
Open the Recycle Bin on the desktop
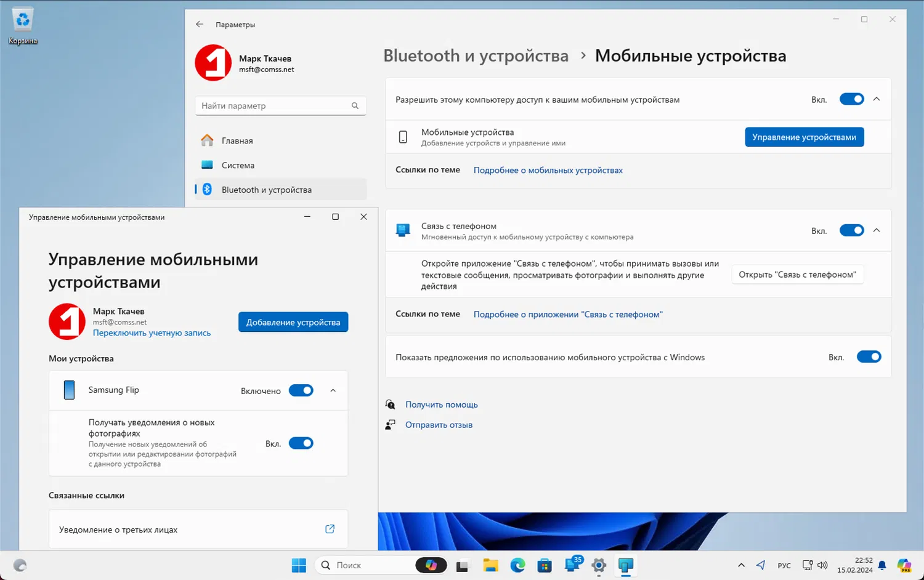[23, 26]
